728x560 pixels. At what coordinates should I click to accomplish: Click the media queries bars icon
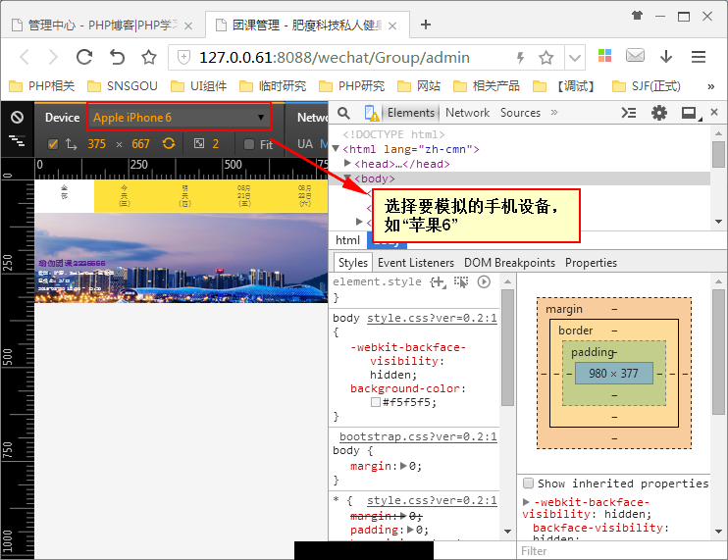pyautogui.click(x=18, y=140)
